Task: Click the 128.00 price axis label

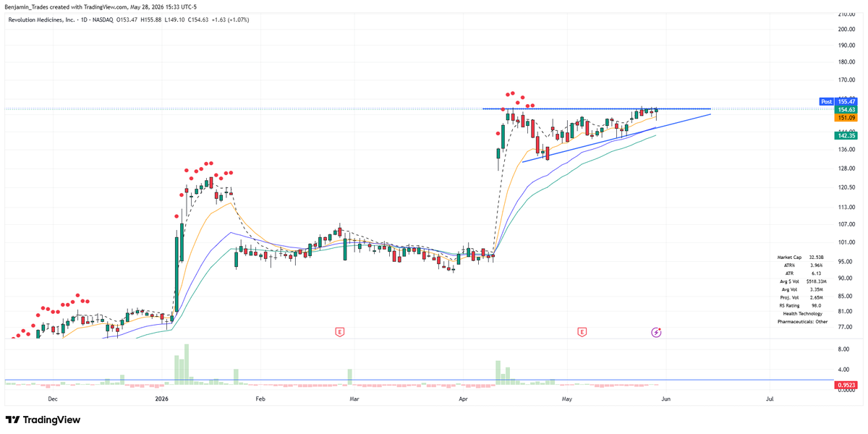Action: coord(847,169)
